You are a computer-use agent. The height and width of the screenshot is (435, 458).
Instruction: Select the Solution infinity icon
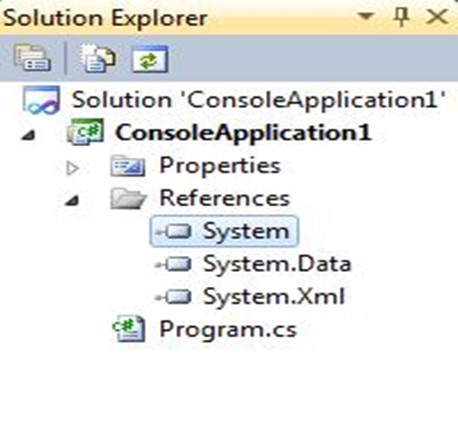[x=41, y=100]
